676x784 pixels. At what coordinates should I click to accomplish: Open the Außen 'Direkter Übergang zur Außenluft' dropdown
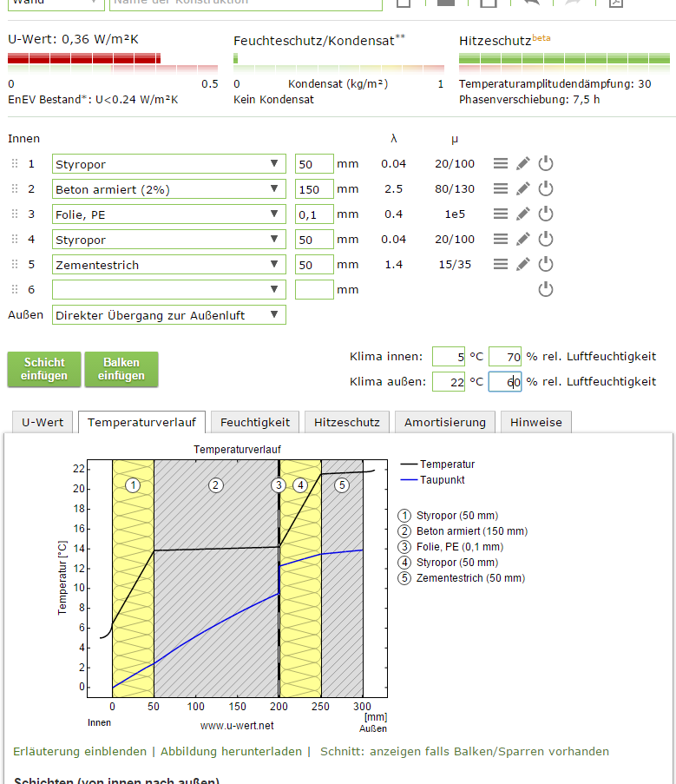click(169, 315)
